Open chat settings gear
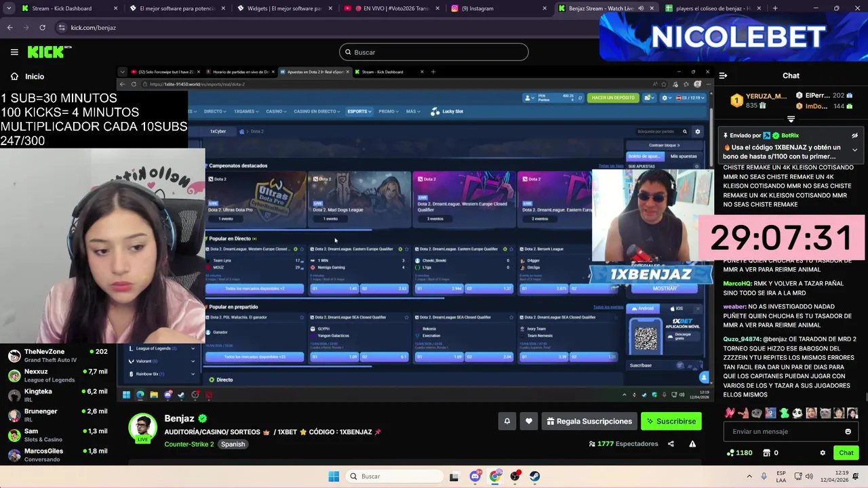The height and width of the screenshot is (488, 868). click(x=823, y=453)
